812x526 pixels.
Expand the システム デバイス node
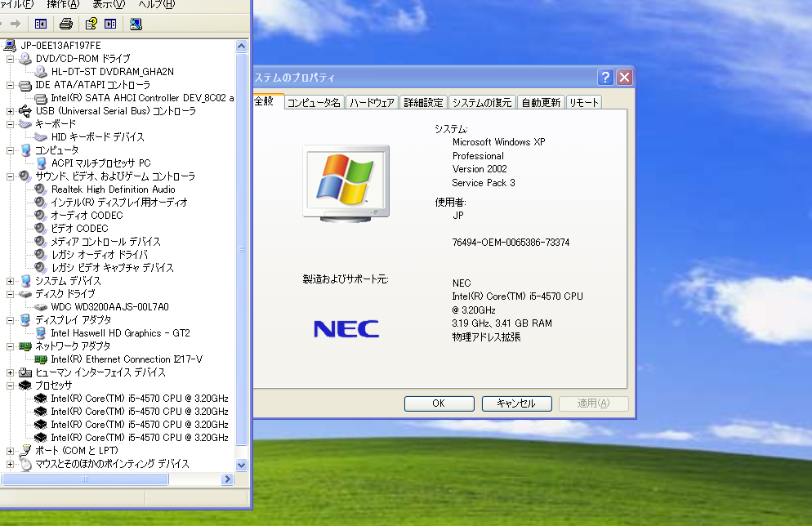tap(10, 281)
